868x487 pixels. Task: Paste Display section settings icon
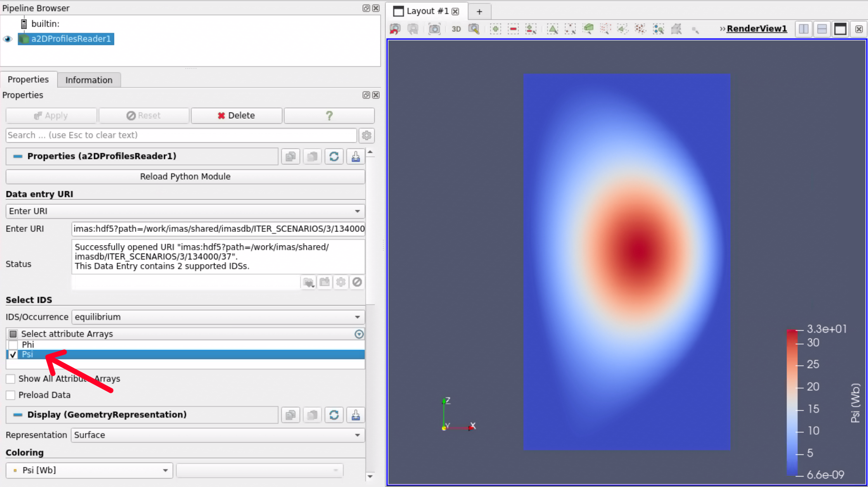coord(312,415)
